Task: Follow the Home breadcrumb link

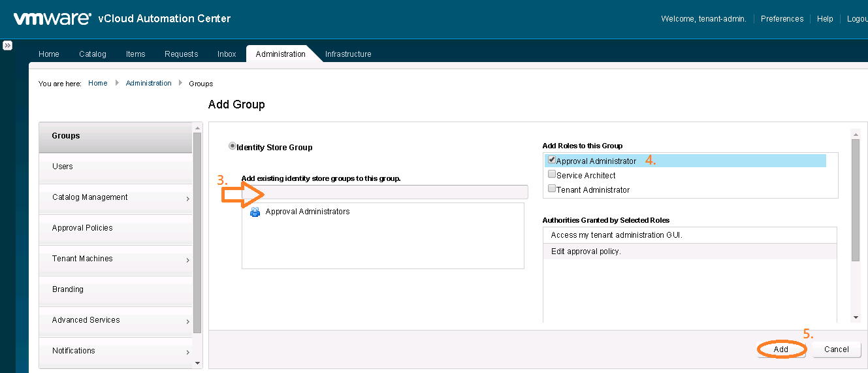Action: click(x=98, y=83)
